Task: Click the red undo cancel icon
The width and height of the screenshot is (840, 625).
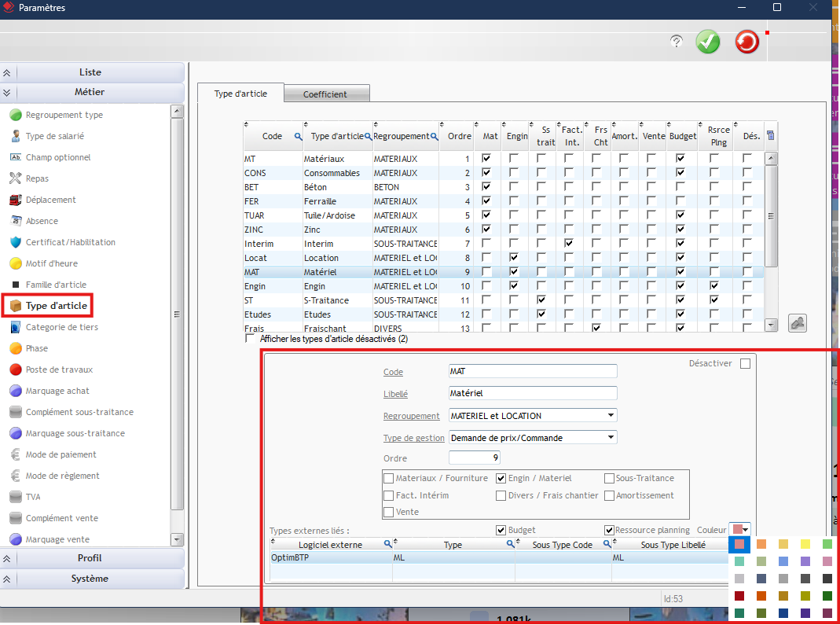Action: 746,42
